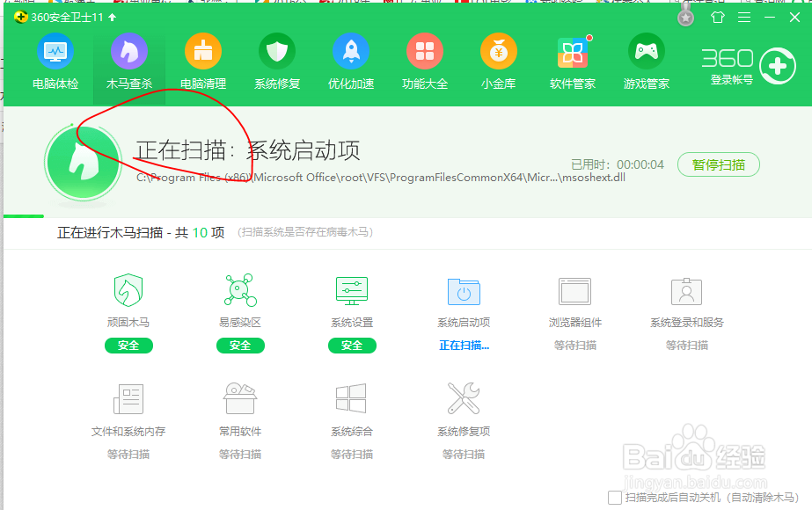Click 等待扫描 under 系统修复项

[x=464, y=455]
